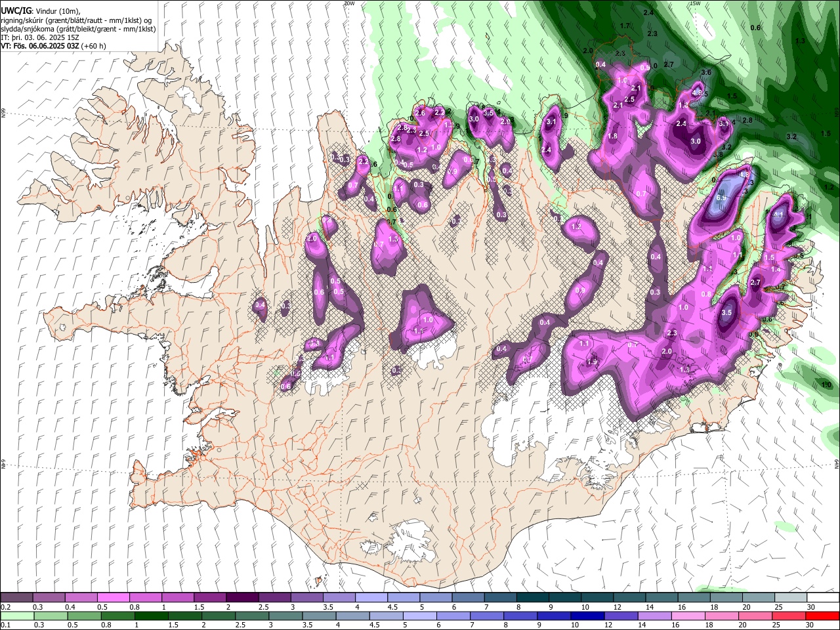
Task: Select dark green rain swatch between 1 and 1.5
Action: (x=151, y=616)
